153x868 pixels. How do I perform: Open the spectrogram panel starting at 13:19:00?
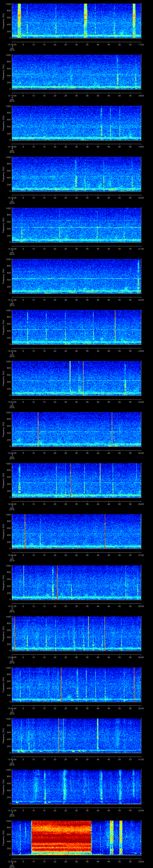(76, 174)
